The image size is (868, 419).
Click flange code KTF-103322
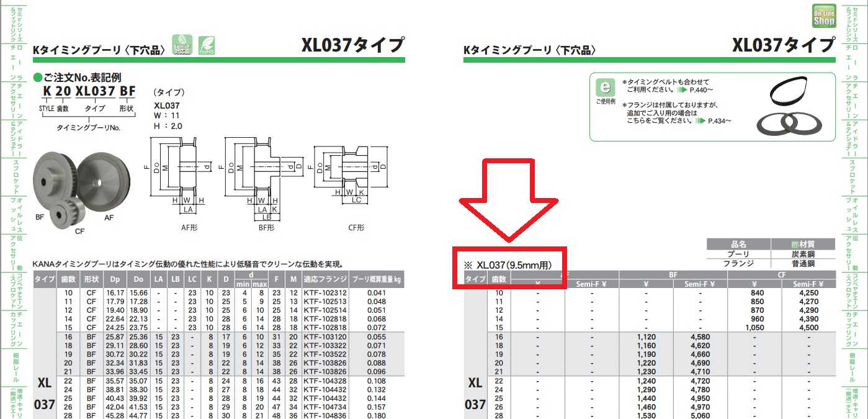pyautogui.click(x=325, y=345)
